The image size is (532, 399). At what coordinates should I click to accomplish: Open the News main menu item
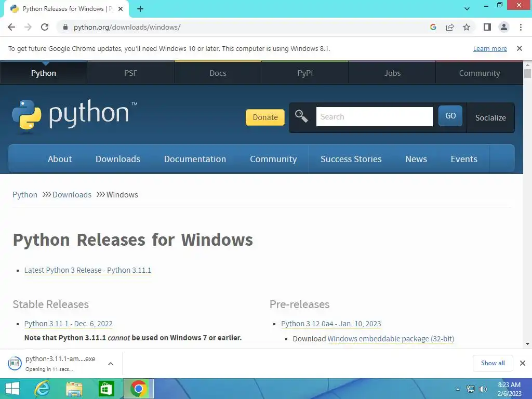pyautogui.click(x=416, y=159)
